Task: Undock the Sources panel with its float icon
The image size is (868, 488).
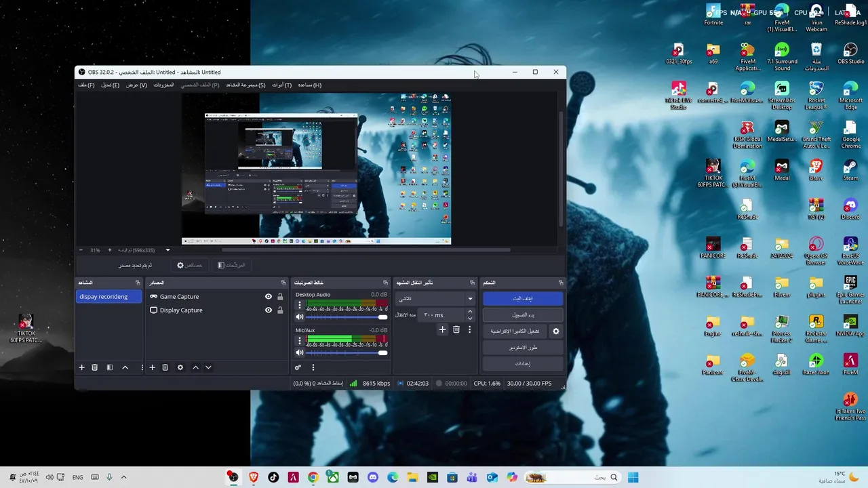Action: pyautogui.click(x=283, y=283)
